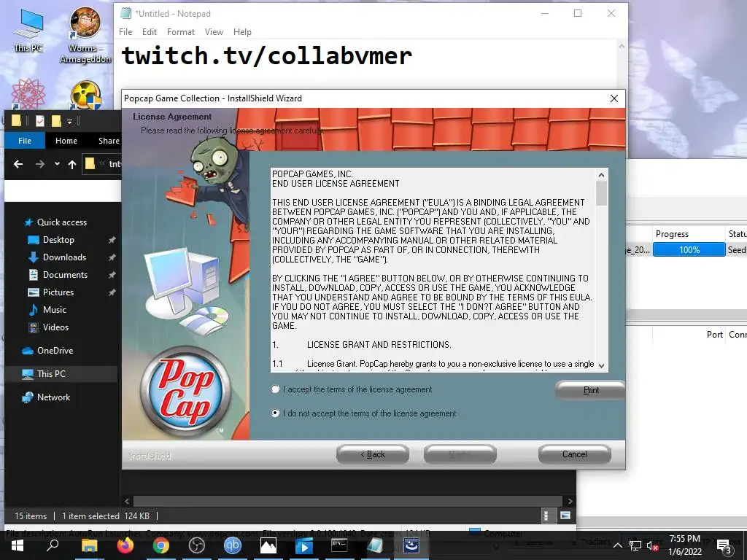Select 'I do not accept the terms' radio button
The width and height of the screenshot is (747, 560).
pyautogui.click(x=275, y=413)
